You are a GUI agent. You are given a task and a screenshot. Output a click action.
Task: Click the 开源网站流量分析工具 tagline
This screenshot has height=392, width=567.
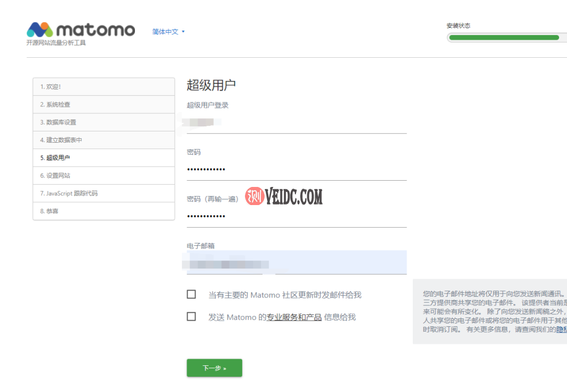(x=56, y=42)
